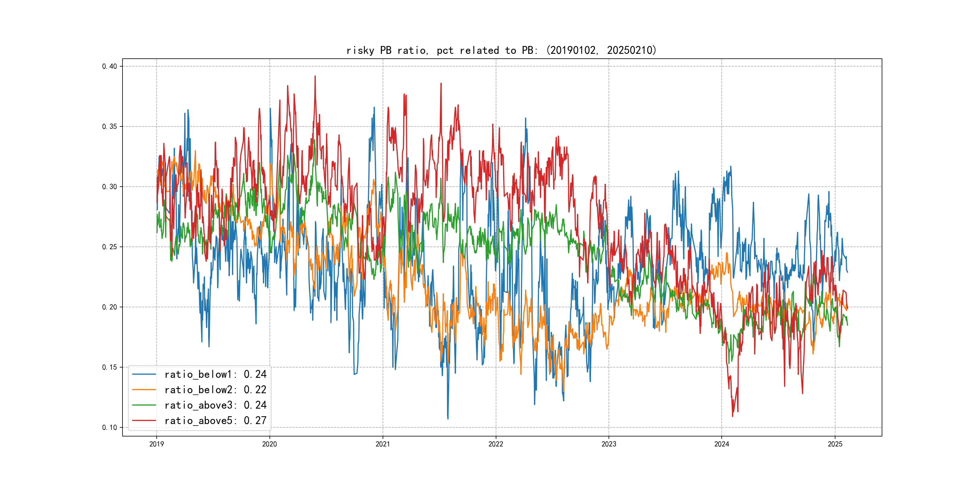980x490 pixels.
Task: Click the 0.10 y-axis tick label
Action: 109,428
